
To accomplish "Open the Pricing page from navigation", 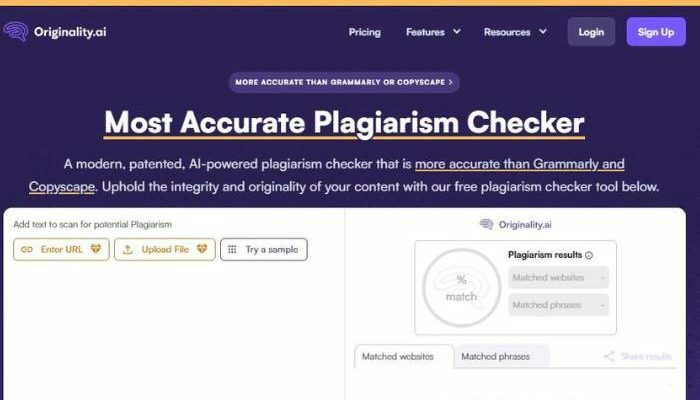I will 364,32.
